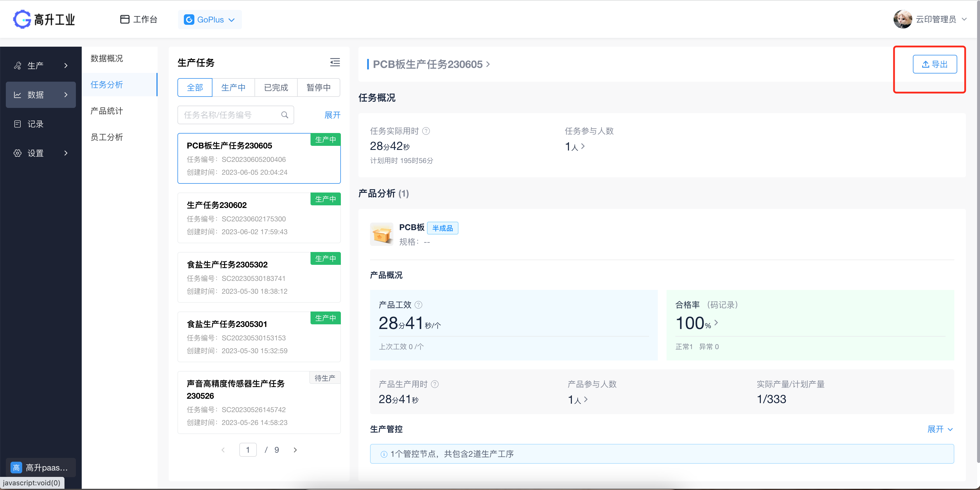Click the 1个管控节点 notice text
Image resolution: width=980 pixels, height=490 pixels.
tap(451, 454)
